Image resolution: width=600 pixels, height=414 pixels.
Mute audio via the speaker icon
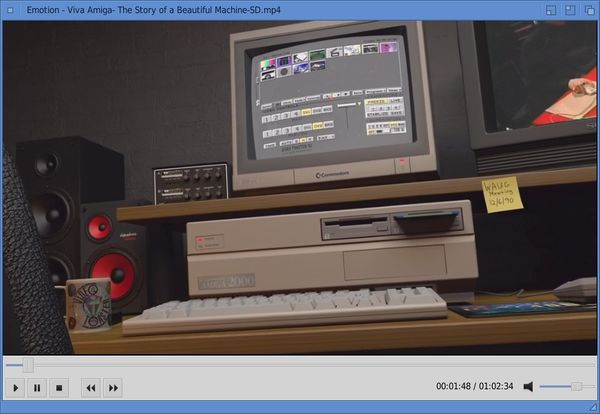click(x=529, y=386)
